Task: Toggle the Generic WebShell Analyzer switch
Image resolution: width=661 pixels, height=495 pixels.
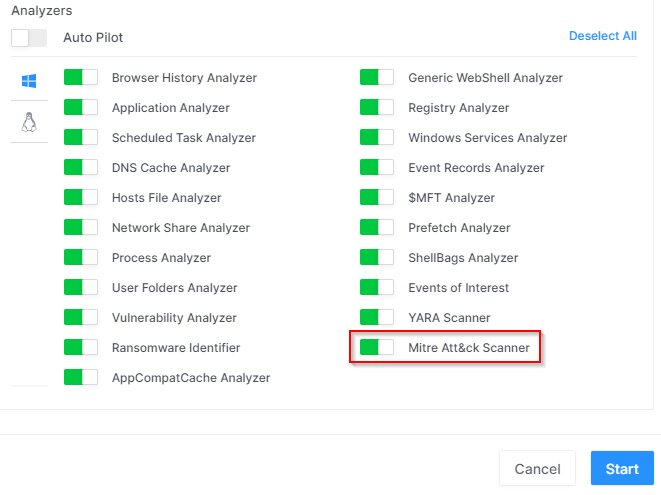Action: pos(377,78)
